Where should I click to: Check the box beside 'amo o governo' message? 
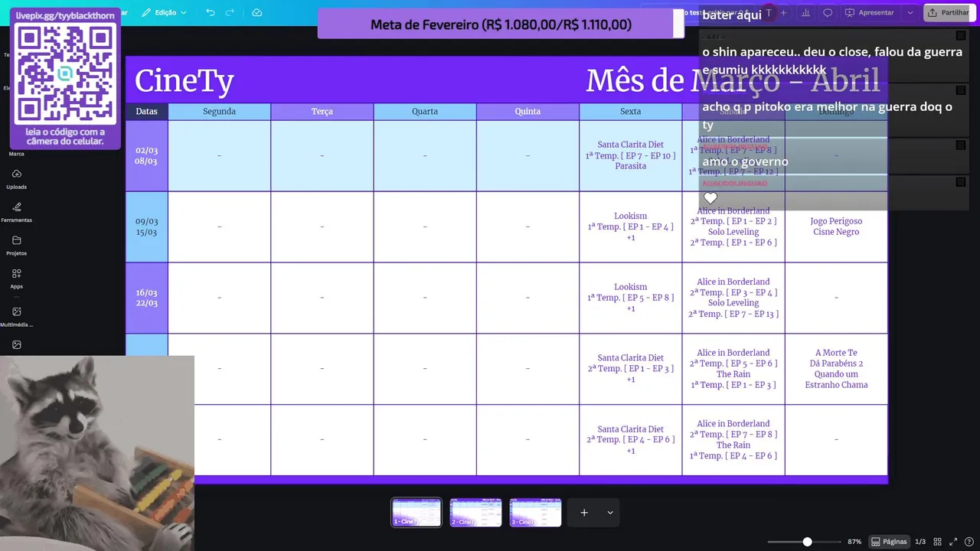point(960,145)
